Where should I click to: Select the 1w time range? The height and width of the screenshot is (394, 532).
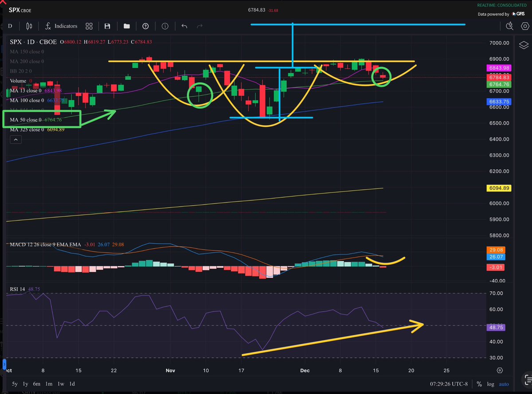point(61,384)
